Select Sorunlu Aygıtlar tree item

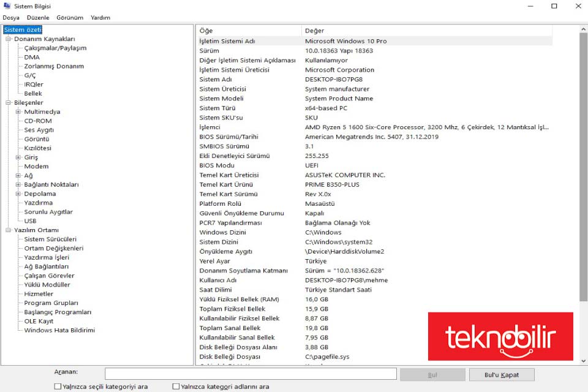(x=48, y=212)
